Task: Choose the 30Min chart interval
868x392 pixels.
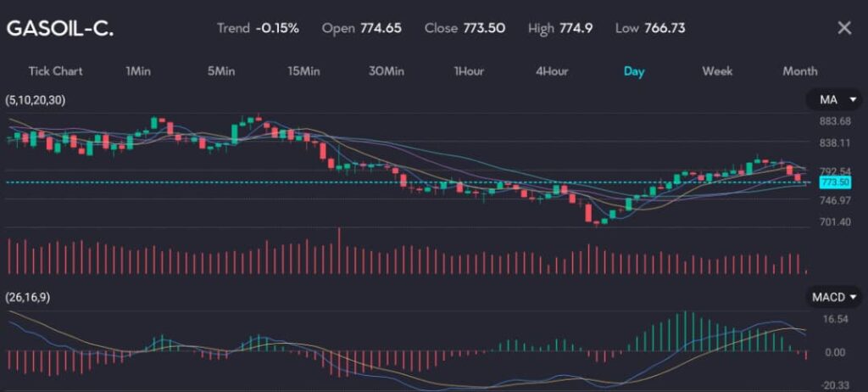Action: coord(386,71)
